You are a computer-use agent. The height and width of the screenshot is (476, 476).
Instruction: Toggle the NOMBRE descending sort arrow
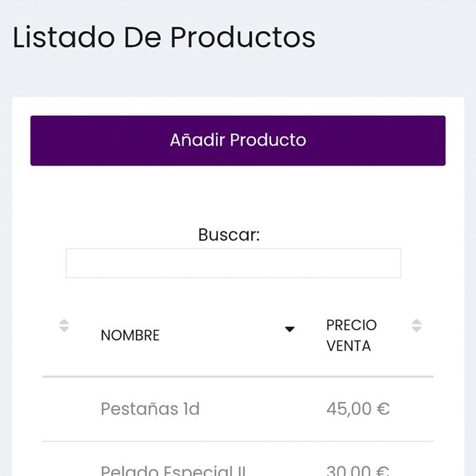tap(290, 329)
